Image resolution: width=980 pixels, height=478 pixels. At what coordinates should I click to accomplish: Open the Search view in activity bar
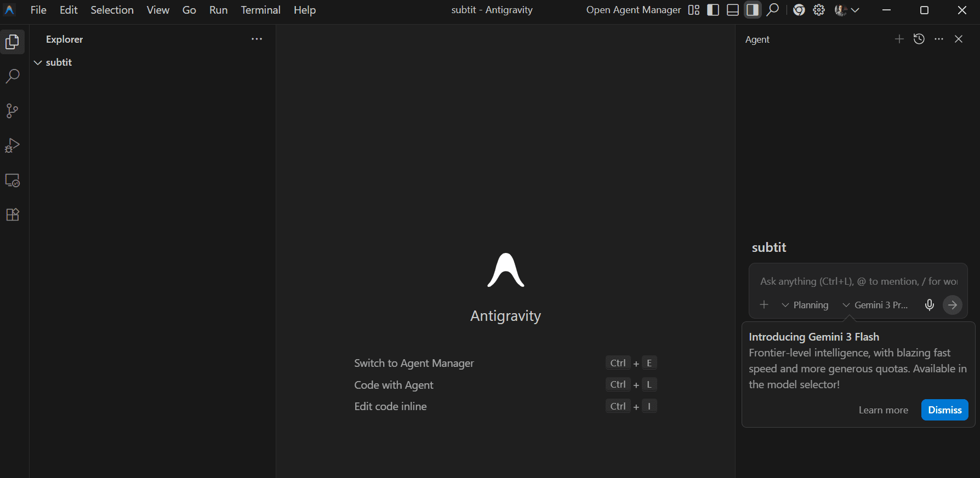click(x=12, y=76)
